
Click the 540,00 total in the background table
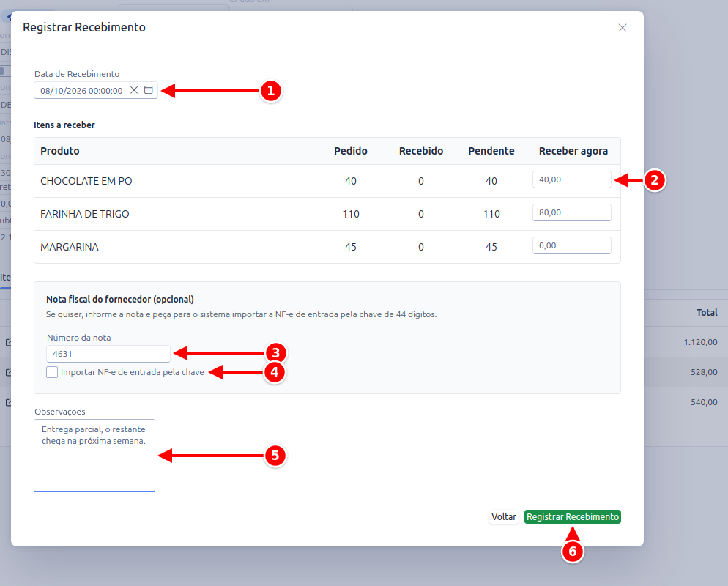704,402
